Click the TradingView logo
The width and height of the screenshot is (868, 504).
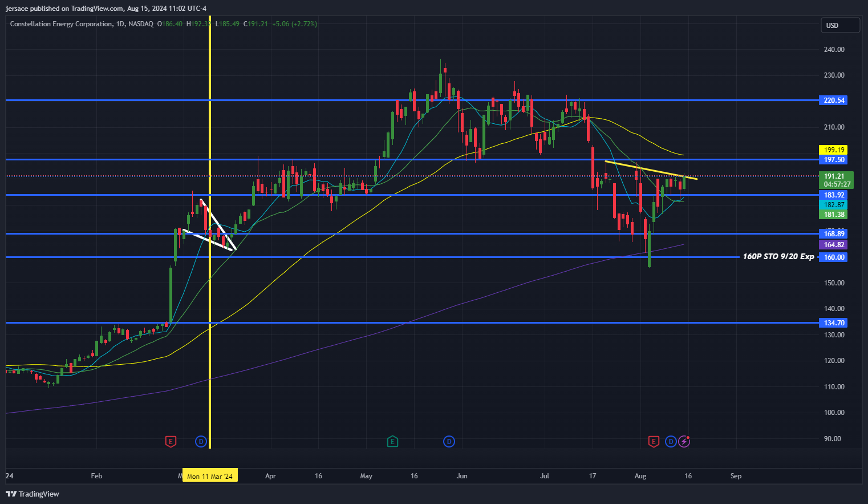(x=33, y=494)
